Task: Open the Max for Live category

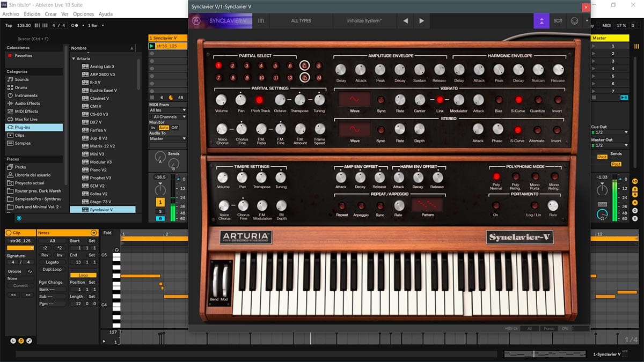Action: [26, 120]
